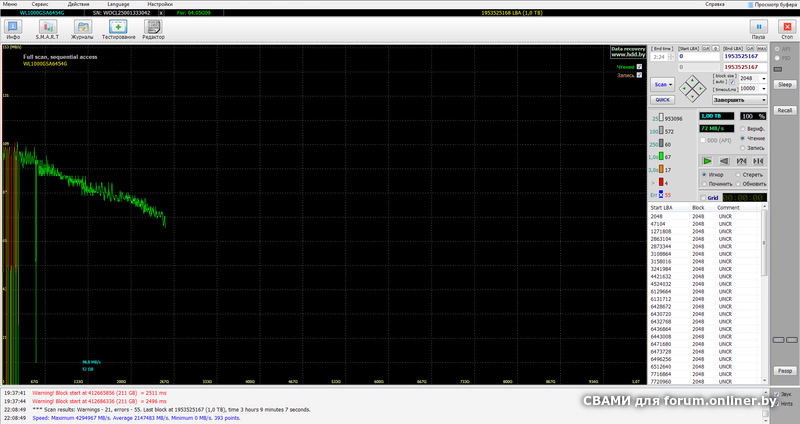Toggle the Чтение graph checkbox

639,67
